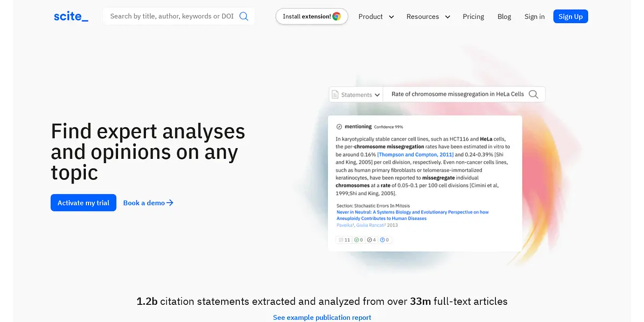Expand the Product dropdown menu

(x=376, y=17)
